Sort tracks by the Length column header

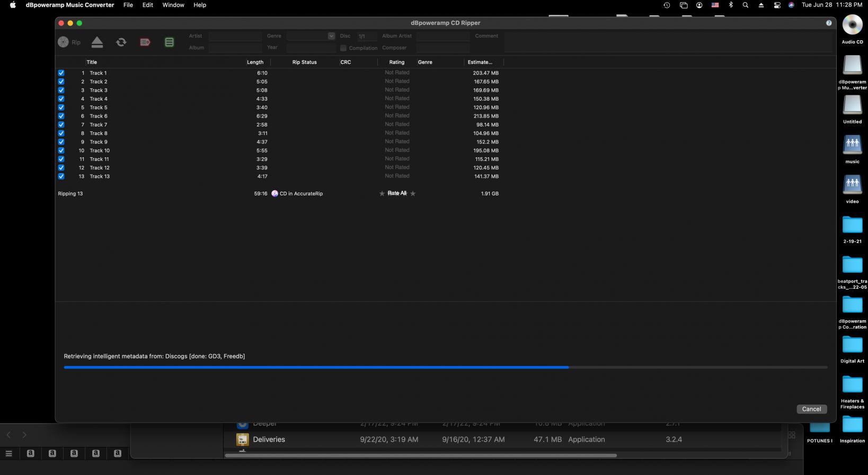pyautogui.click(x=255, y=62)
